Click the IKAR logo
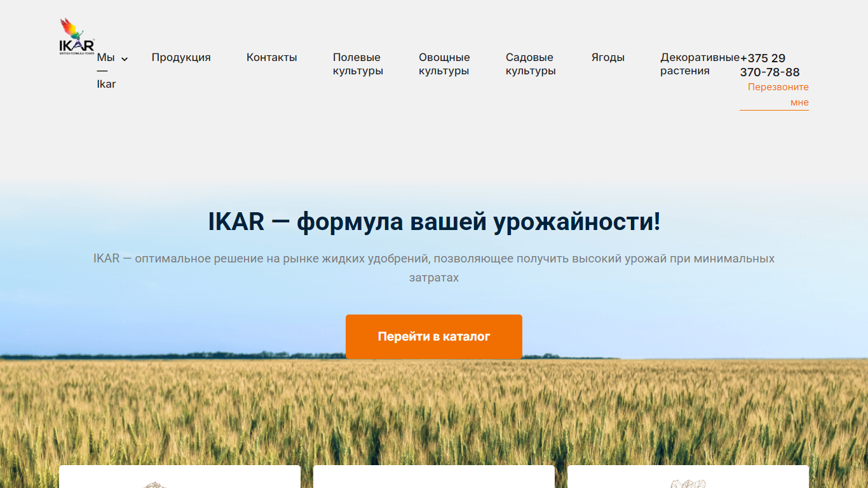 click(x=77, y=37)
